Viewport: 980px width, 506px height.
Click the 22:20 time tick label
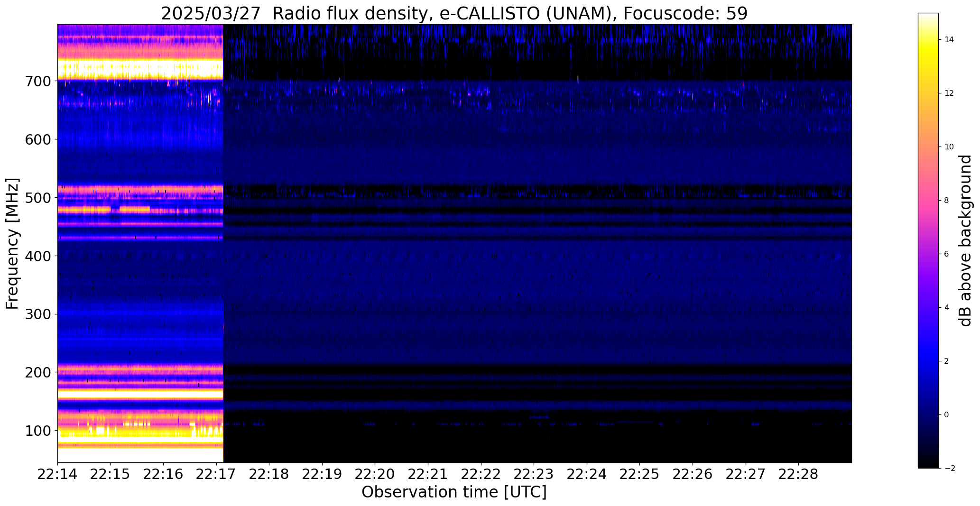tap(375, 474)
